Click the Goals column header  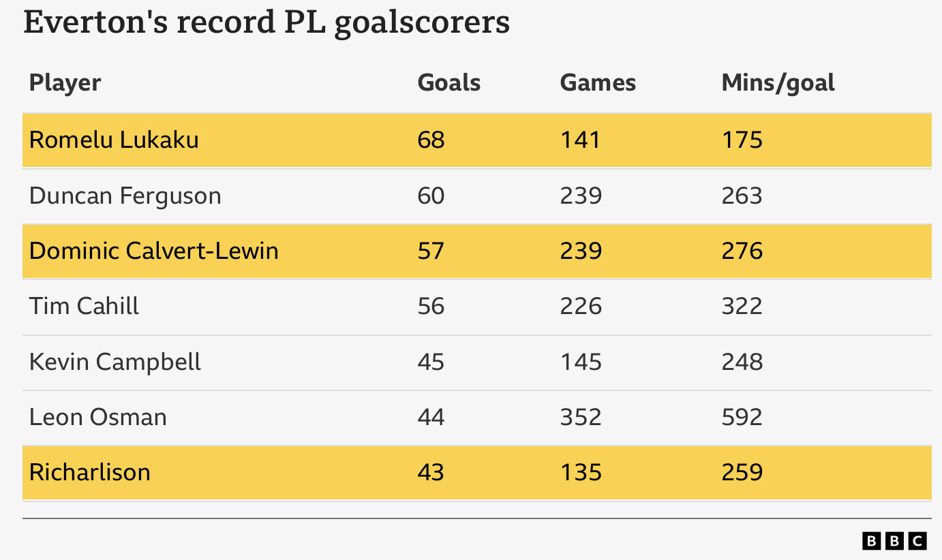[x=449, y=83]
